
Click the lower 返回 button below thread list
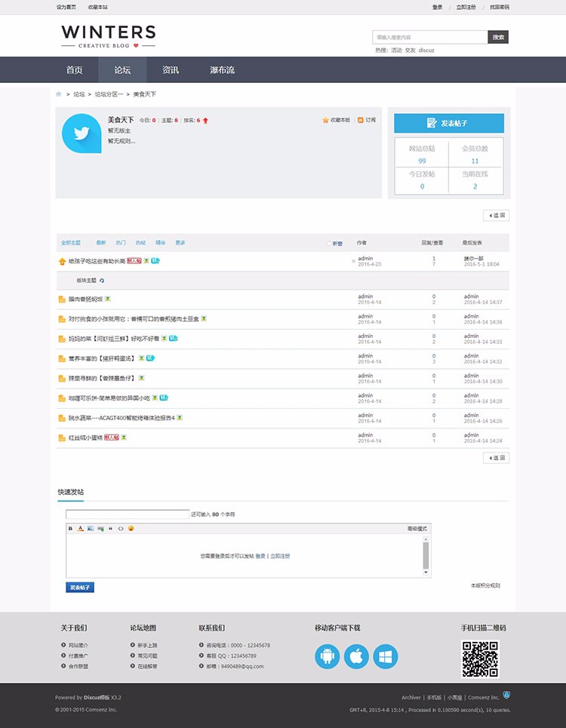pos(497,458)
